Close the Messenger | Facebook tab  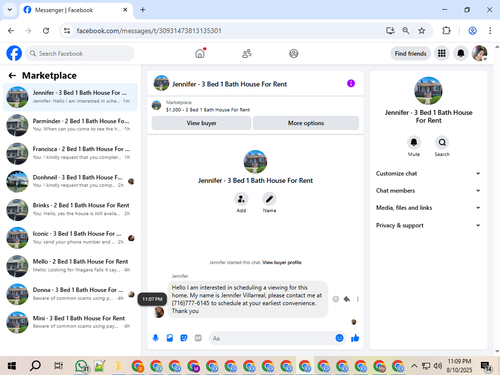click(125, 10)
